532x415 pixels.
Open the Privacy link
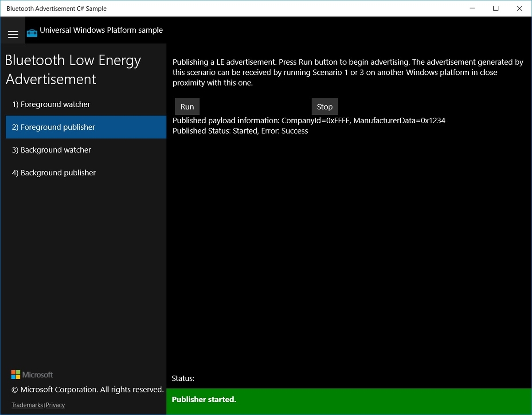coord(55,405)
